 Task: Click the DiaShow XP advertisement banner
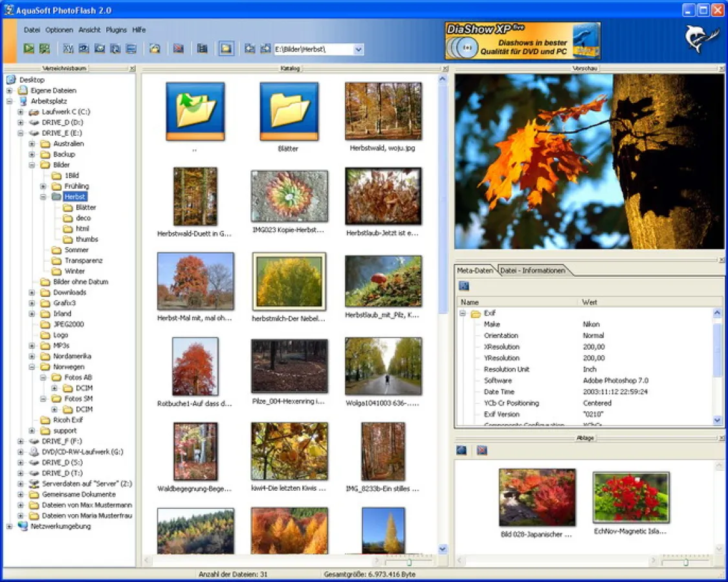pyautogui.click(x=522, y=41)
